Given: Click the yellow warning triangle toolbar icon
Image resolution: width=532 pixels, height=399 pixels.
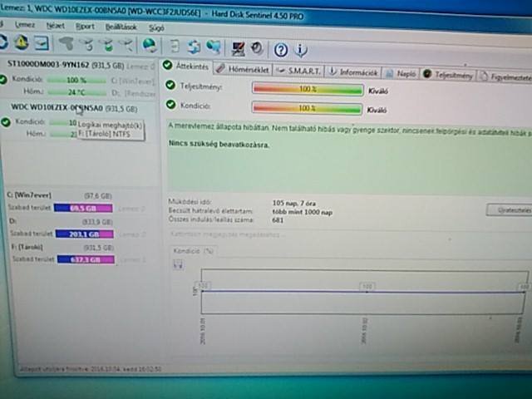Looking at the screenshot, I should (22, 42).
